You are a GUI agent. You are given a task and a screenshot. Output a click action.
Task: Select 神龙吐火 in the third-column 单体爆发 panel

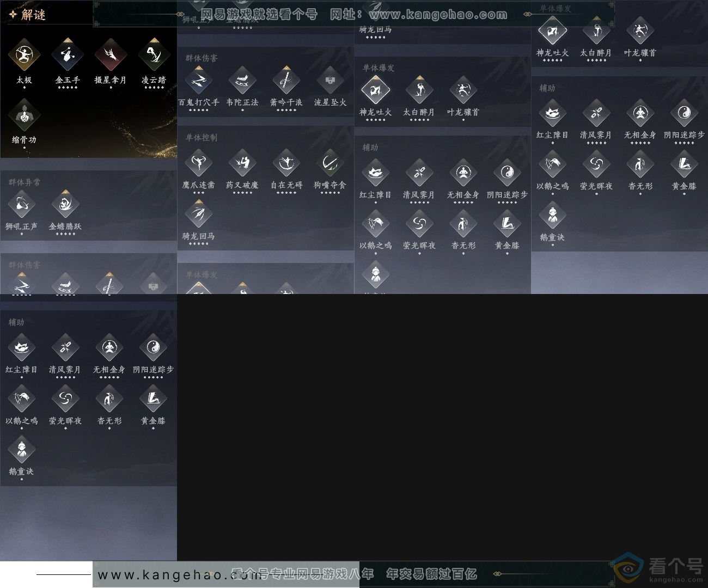(376, 90)
